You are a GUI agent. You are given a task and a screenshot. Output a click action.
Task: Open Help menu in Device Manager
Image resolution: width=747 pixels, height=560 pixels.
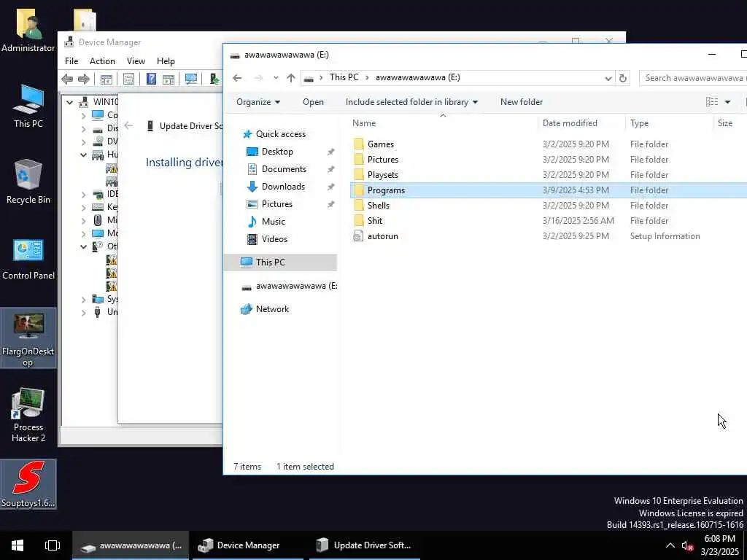click(x=166, y=61)
